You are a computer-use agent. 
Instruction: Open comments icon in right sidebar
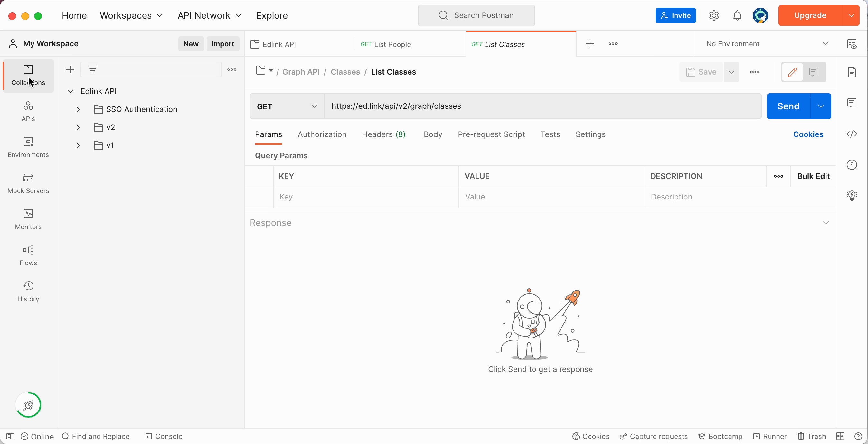pyautogui.click(x=852, y=103)
